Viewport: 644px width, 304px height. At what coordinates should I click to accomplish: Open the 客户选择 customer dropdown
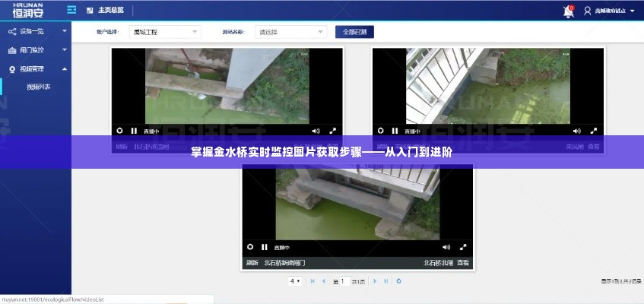pyautogui.click(x=165, y=32)
